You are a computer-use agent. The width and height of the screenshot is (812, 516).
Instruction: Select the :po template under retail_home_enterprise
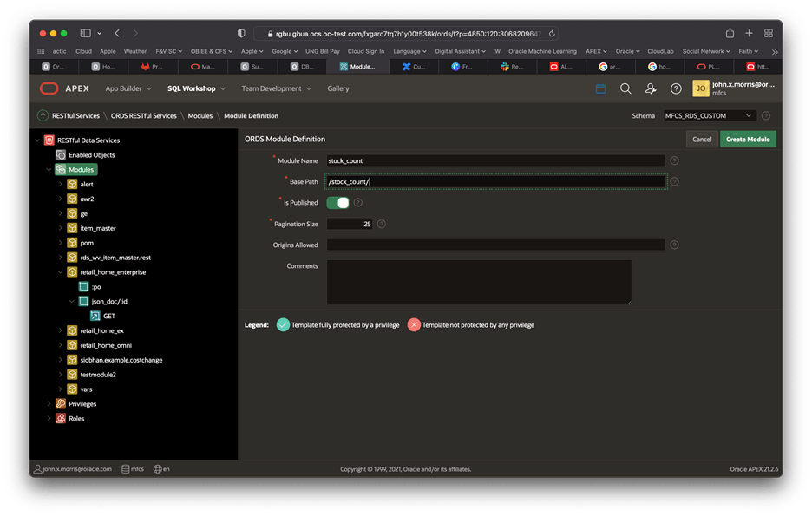tap(96, 287)
